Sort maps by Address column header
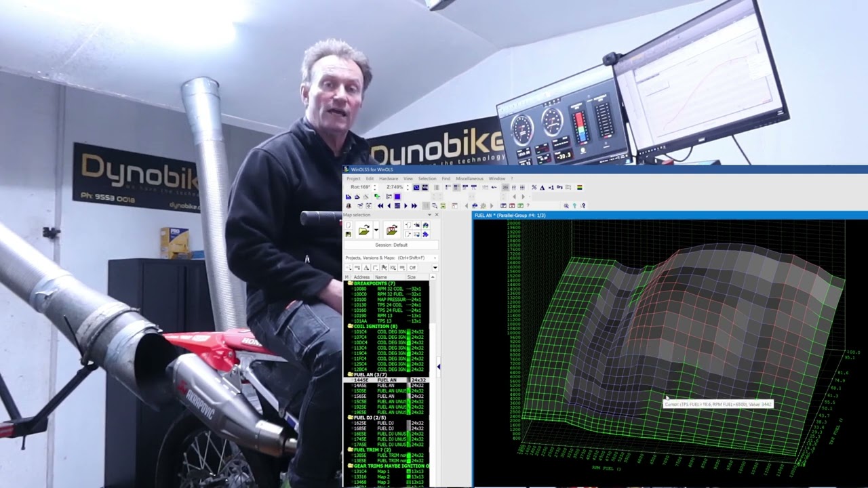The width and height of the screenshot is (868, 488). pos(362,277)
